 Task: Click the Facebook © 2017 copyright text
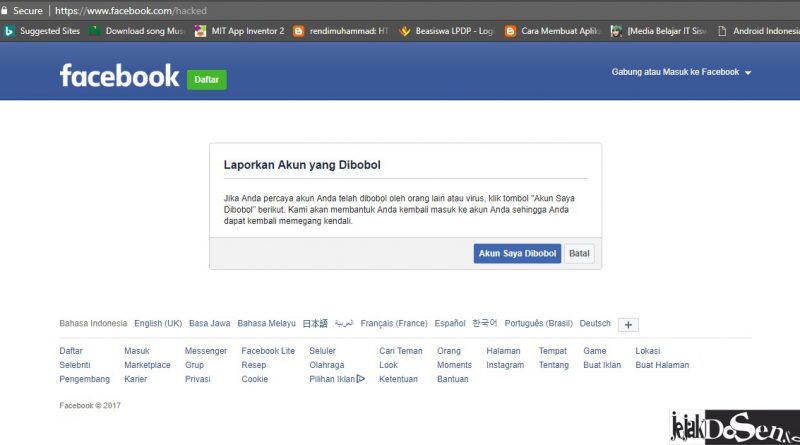click(90, 406)
